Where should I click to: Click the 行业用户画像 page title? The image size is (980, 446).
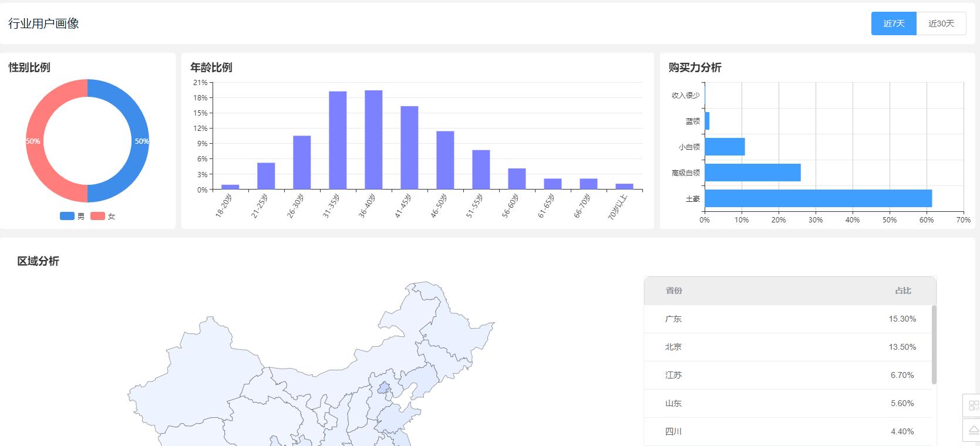43,23
